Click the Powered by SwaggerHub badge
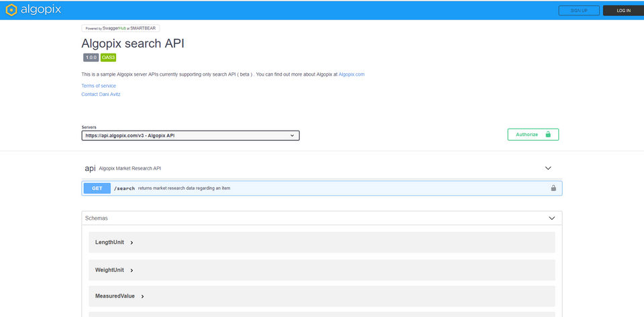 click(121, 28)
